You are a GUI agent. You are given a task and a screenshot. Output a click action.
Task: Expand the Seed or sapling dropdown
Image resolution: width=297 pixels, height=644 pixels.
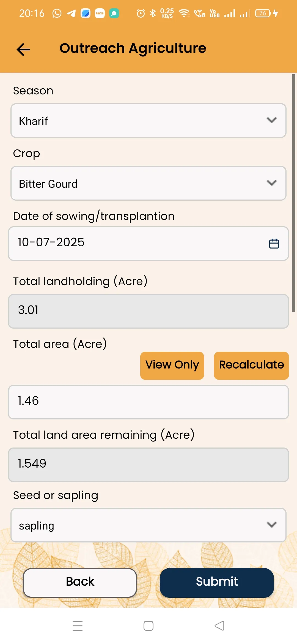point(148,525)
